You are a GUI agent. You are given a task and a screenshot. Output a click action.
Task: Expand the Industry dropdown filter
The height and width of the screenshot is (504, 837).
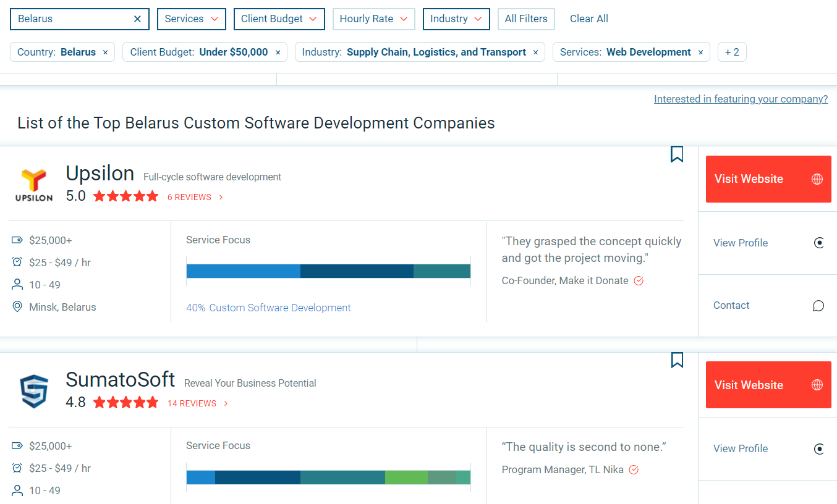tap(456, 19)
